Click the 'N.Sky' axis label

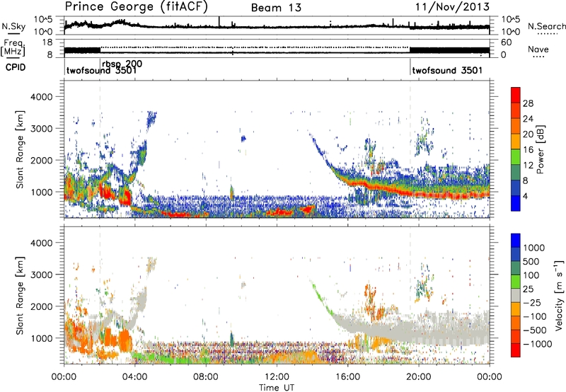coord(13,26)
